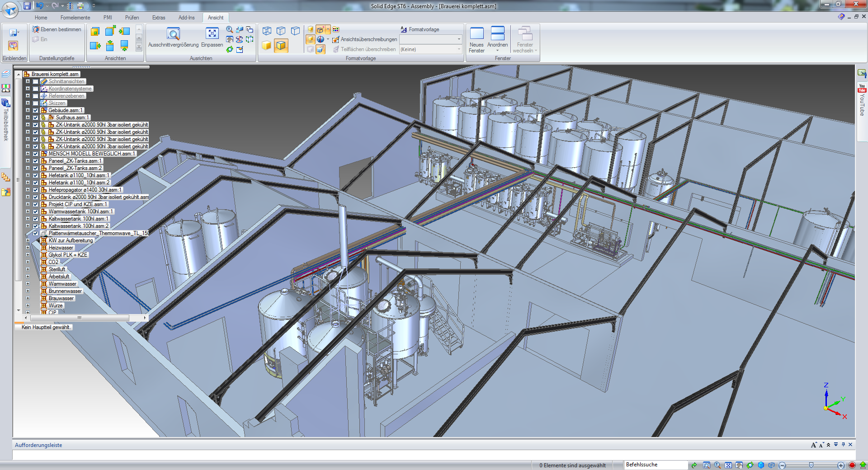The image size is (868, 470).
Task: Click the red record button in status bar
Action: click(x=852, y=465)
